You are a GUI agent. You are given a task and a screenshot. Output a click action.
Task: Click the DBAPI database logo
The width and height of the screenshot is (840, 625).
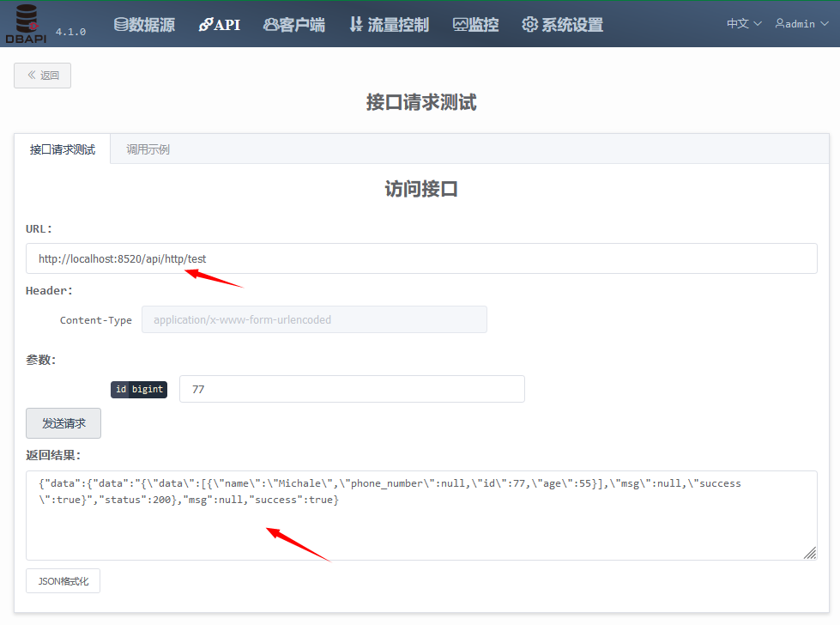click(x=25, y=23)
